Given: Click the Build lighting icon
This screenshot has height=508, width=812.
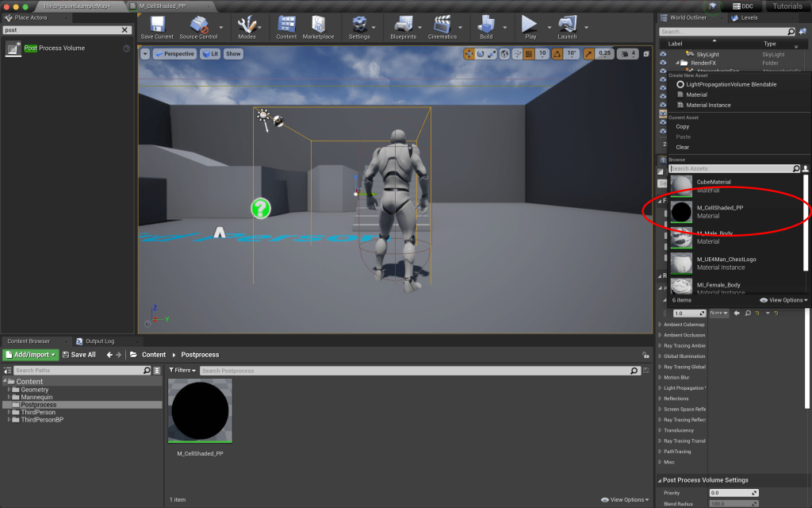Looking at the screenshot, I should point(486,25).
